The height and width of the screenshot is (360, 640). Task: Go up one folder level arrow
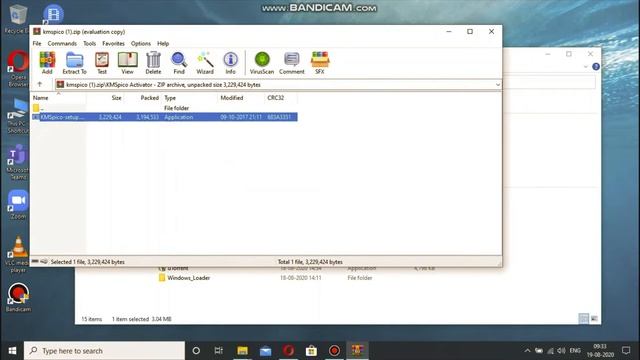pos(40,84)
